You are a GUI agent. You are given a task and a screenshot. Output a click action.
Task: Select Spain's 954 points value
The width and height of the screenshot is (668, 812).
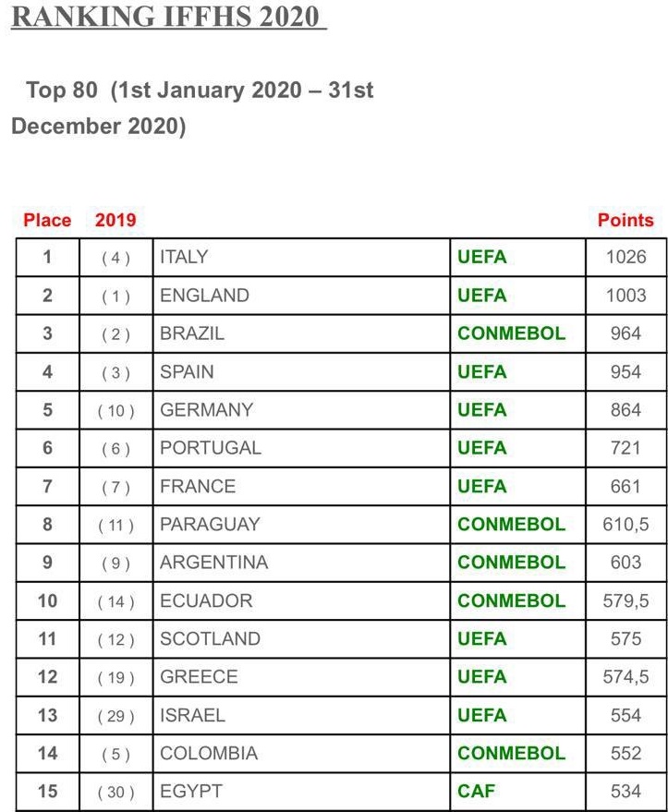click(626, 372)
